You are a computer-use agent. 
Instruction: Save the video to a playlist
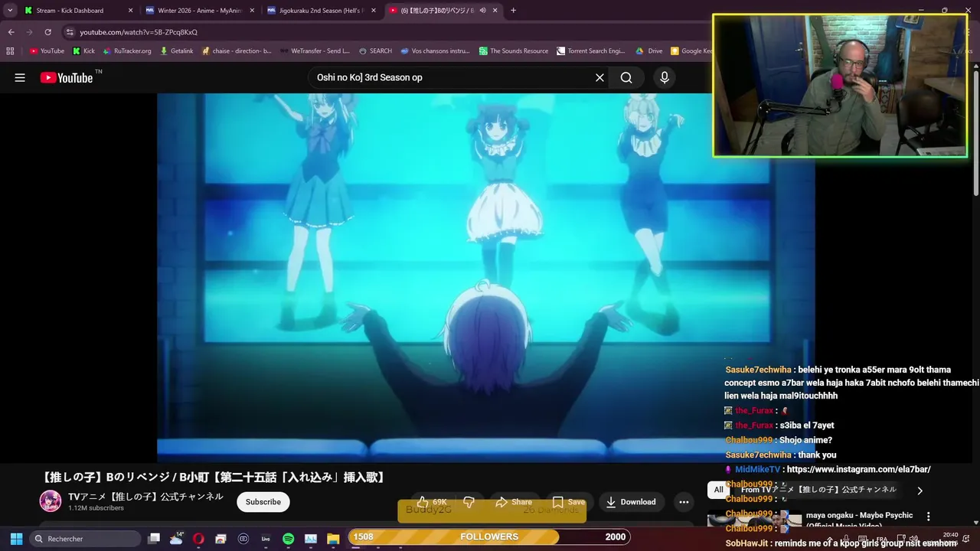[x=569, y=502]
